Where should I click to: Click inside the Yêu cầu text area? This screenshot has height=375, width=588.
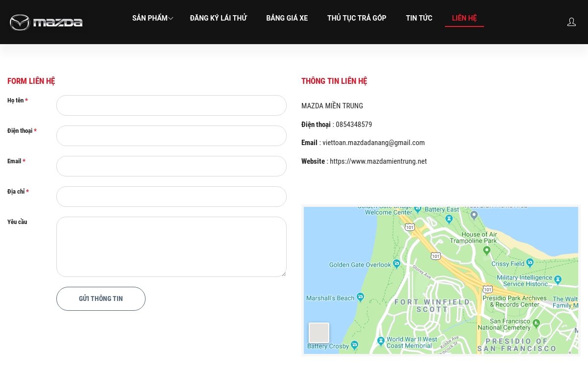(x=171, y=247)
